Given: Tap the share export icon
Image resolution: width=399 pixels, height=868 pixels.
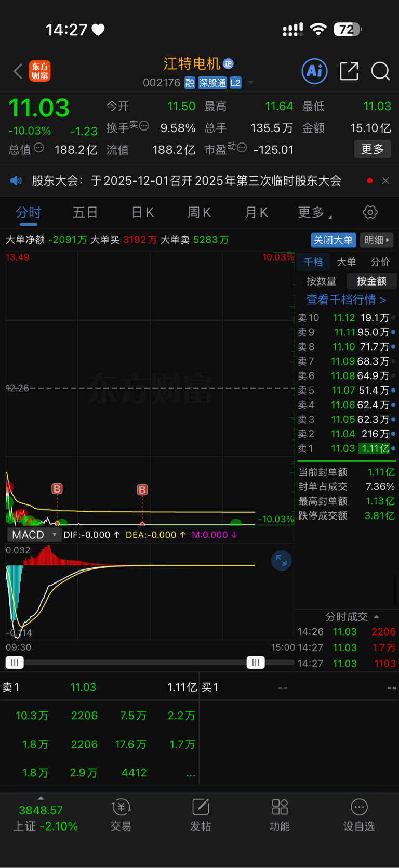Looking at the screenshot, I should click(349, 71).
